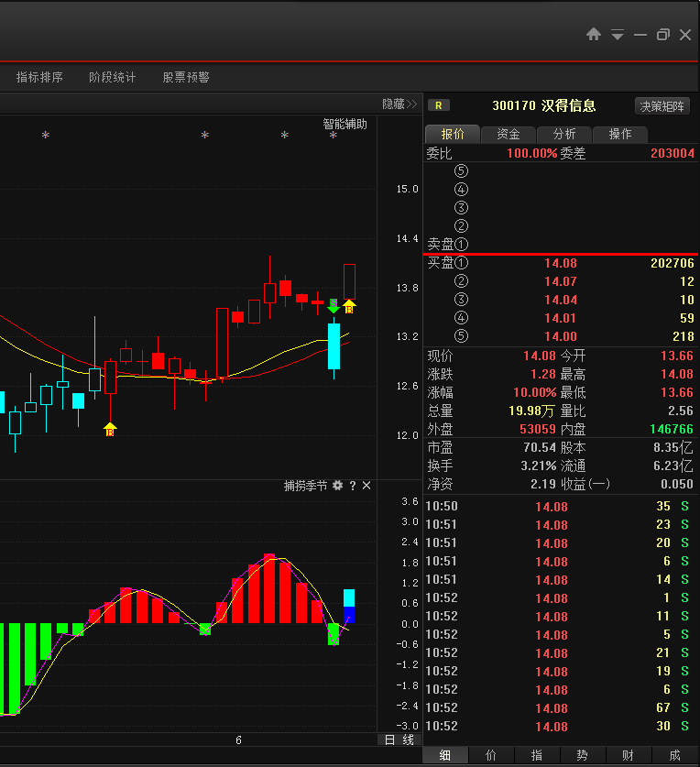
Task: Click the 量比 value 2.56
Action: click(x=681, y=411)
